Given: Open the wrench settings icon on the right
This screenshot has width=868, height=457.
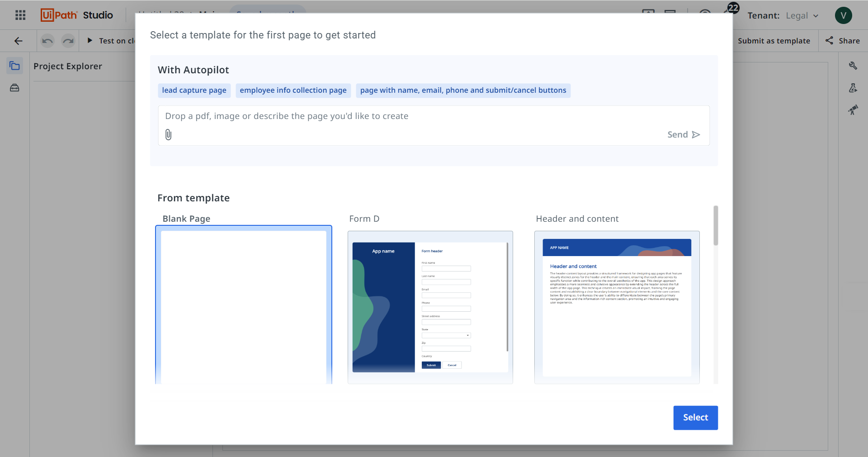Looking at the screenshot, I should [854, 66].
